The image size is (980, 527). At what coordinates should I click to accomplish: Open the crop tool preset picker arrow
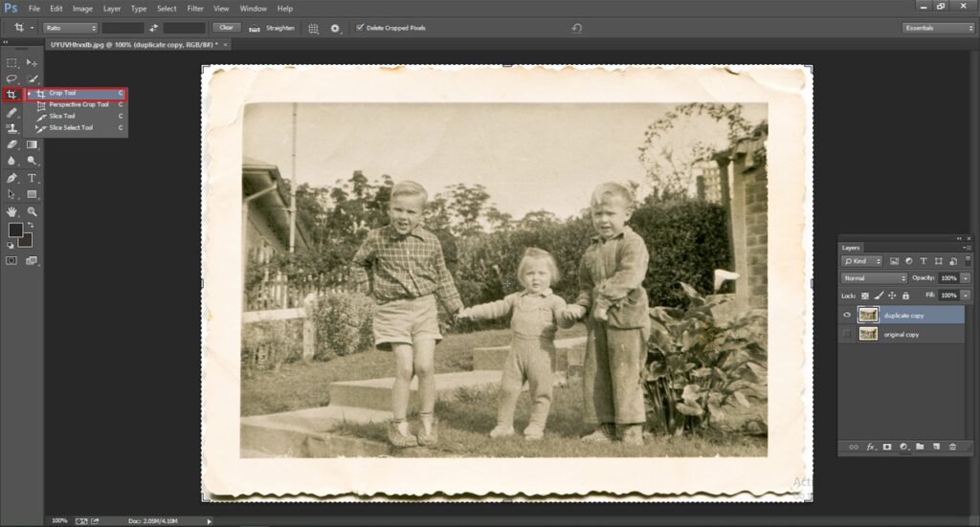click(32, 28)
